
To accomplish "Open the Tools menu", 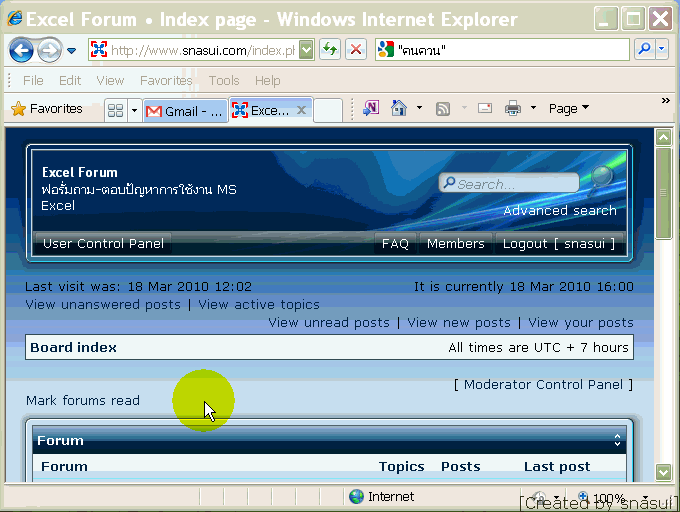I will (x=224, y=81).
